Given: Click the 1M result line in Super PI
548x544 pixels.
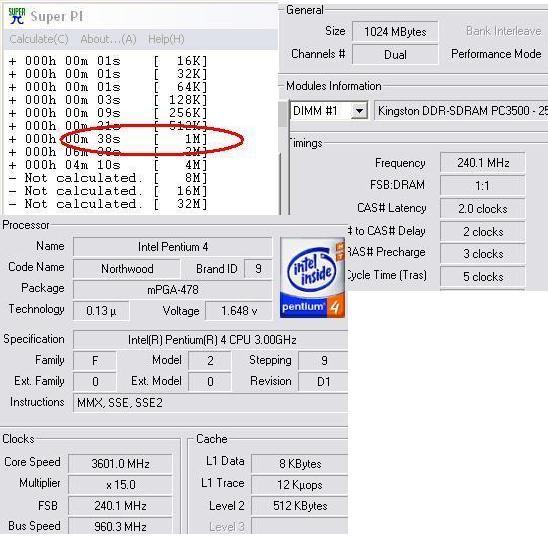Looking at the screenshot, I should 108,139.
